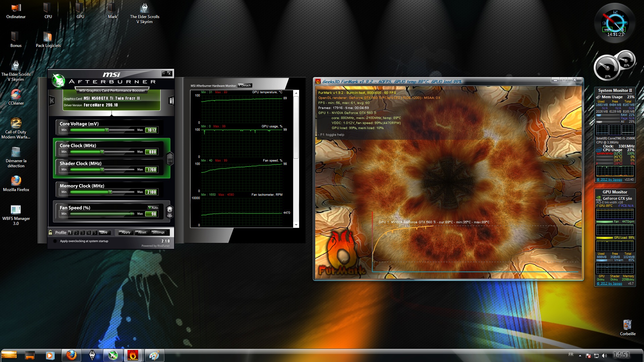Open the Kombustor 'K' side button
644x362 pixels.
click(x=52, y=100)
